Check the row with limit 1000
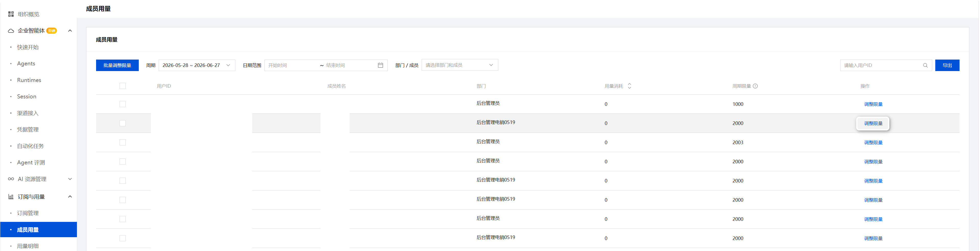This screenshot has height=251, width=980. click(122, 104)
